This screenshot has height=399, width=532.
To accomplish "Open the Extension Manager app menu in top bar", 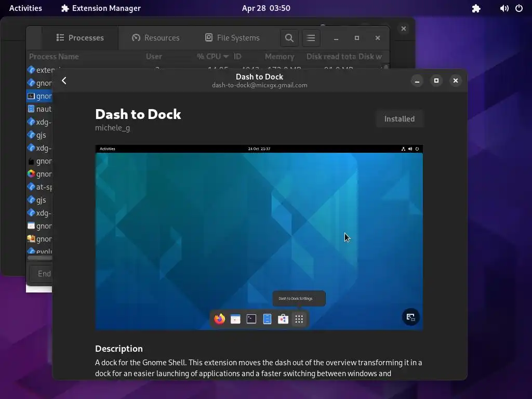I will [x=101, y=8].
